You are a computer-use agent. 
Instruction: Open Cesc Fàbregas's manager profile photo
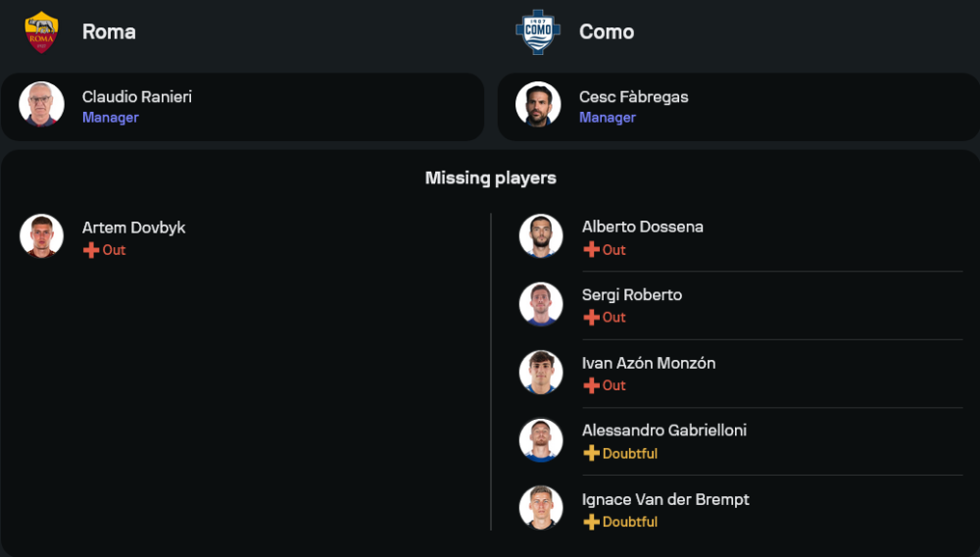pyautogui.click(x=538, y=104)
